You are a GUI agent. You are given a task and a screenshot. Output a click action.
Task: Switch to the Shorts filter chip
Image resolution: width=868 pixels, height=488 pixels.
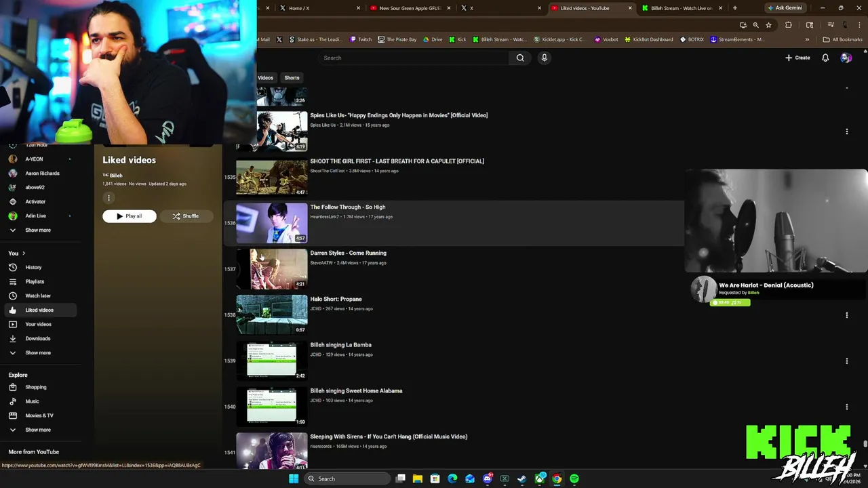click(292, 77)
